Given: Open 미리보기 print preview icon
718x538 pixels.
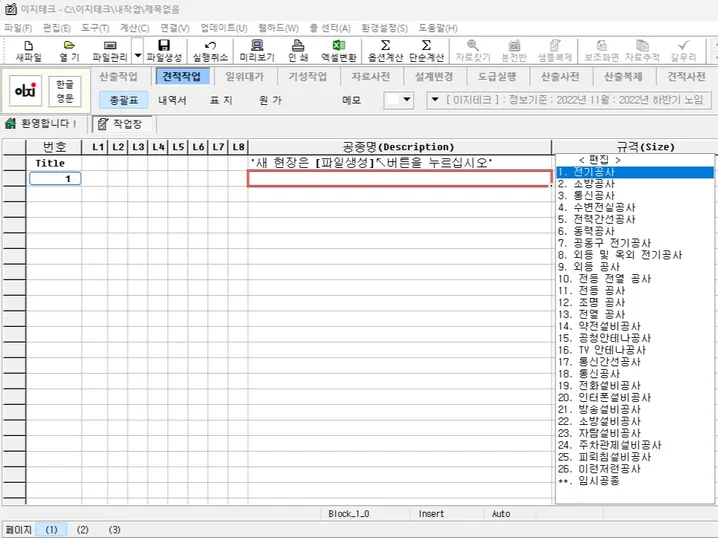Looking at the screenshot, I should [257, 50].
